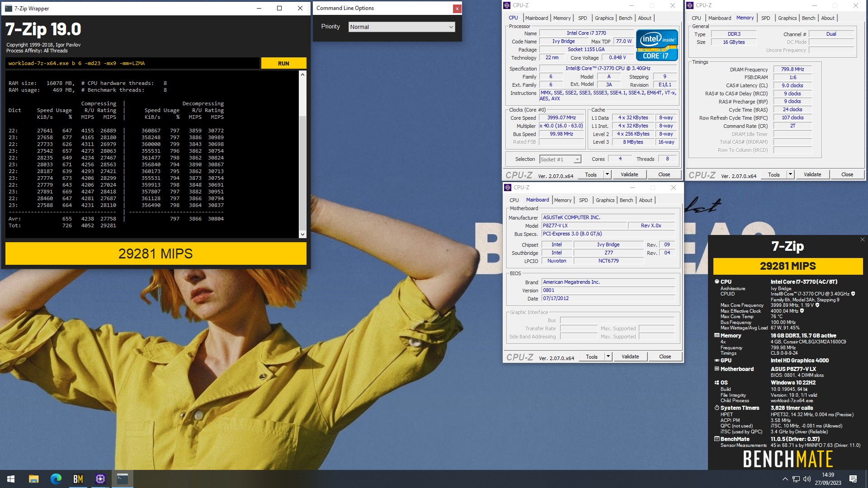Open About tab in CPU-Z CPU window
868x488 pixels.
(x=645, y=18)
